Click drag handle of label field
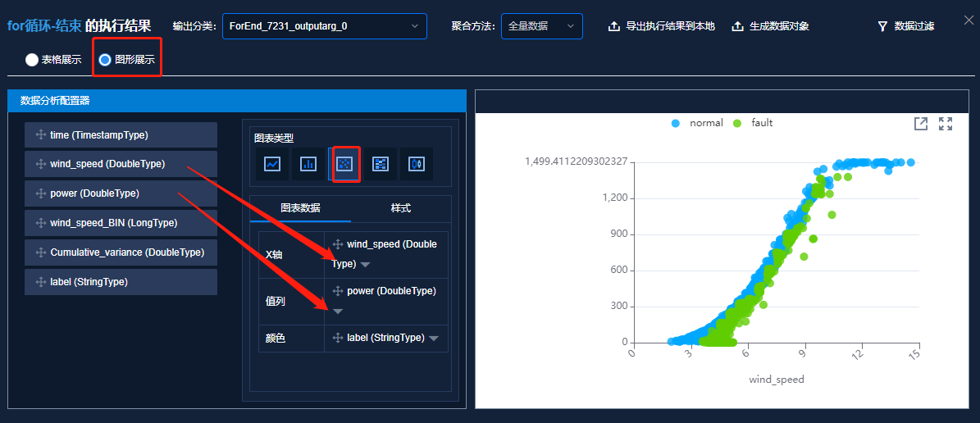 (x=41, y=282)
